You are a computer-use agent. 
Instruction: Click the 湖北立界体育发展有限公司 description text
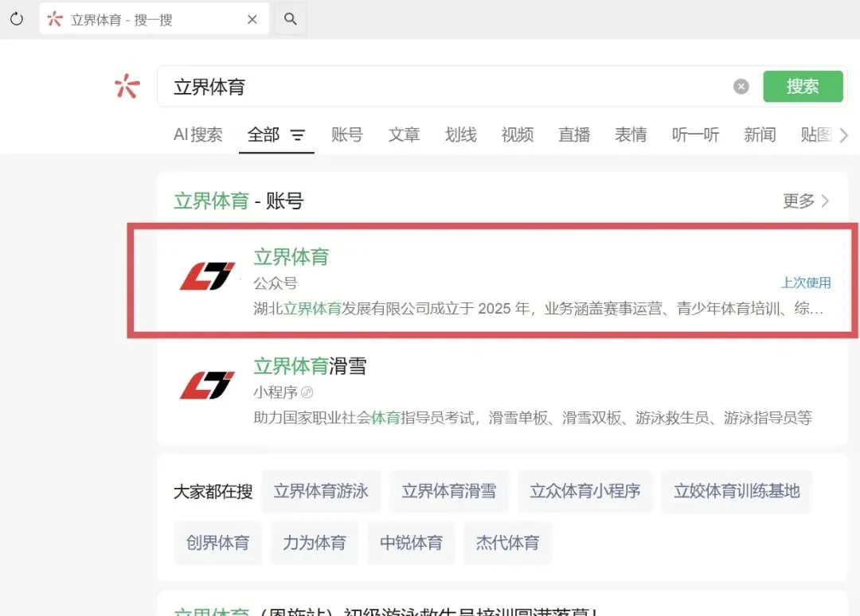pos(538,309)
